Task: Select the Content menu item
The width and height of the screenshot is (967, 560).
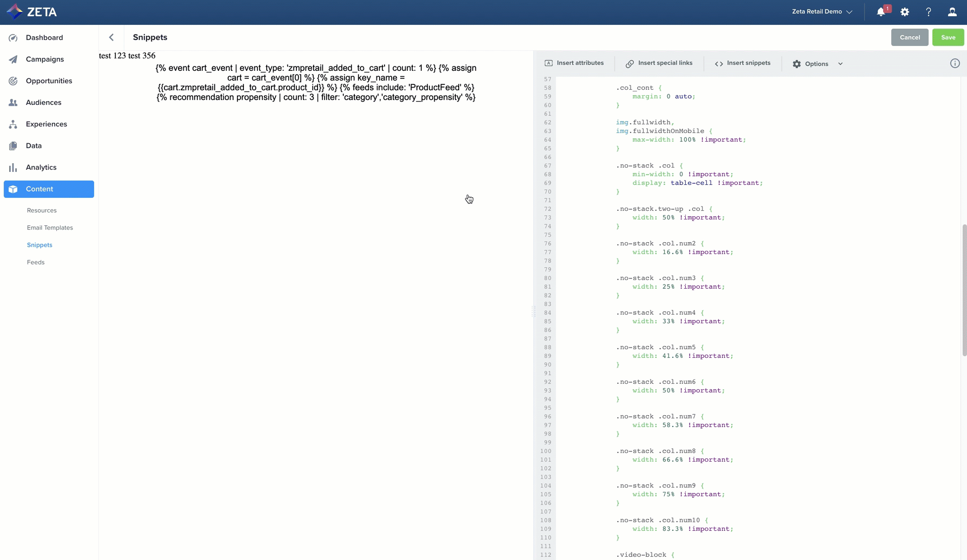Action: (x=49, y=189)
